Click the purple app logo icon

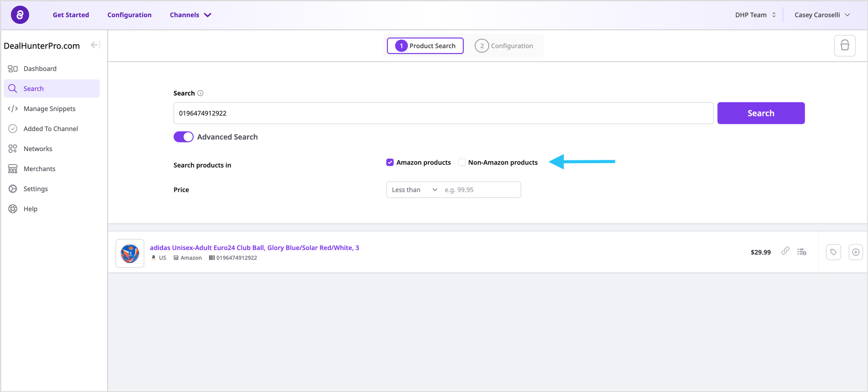coord(20,15)
